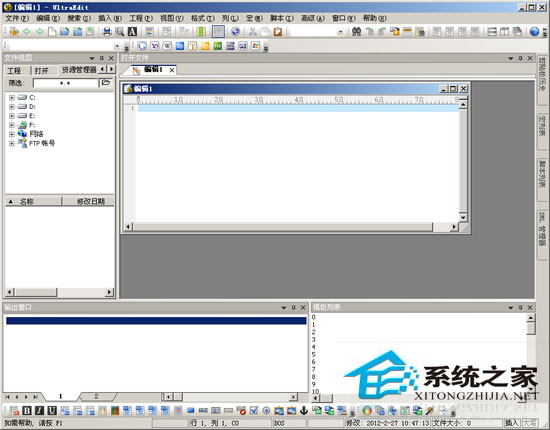
Task: Open the 搜索(S) menu
Action: (79, 18)
